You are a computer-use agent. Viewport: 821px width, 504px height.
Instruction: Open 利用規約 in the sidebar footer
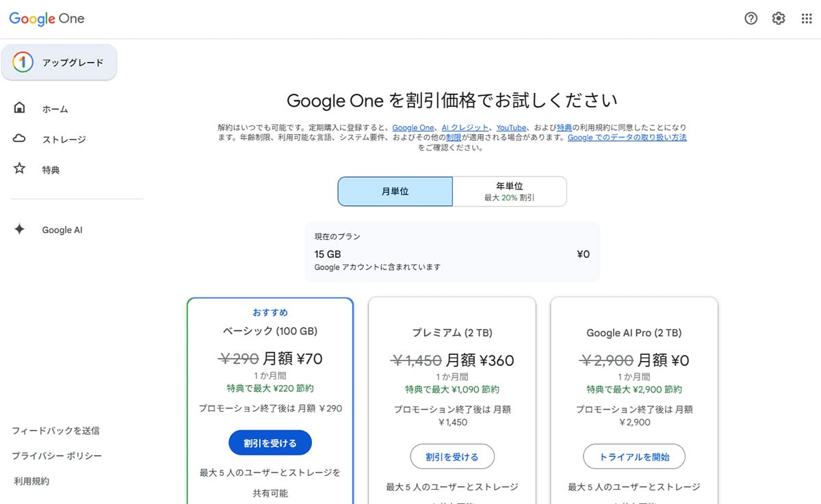[x=31, y=481]
